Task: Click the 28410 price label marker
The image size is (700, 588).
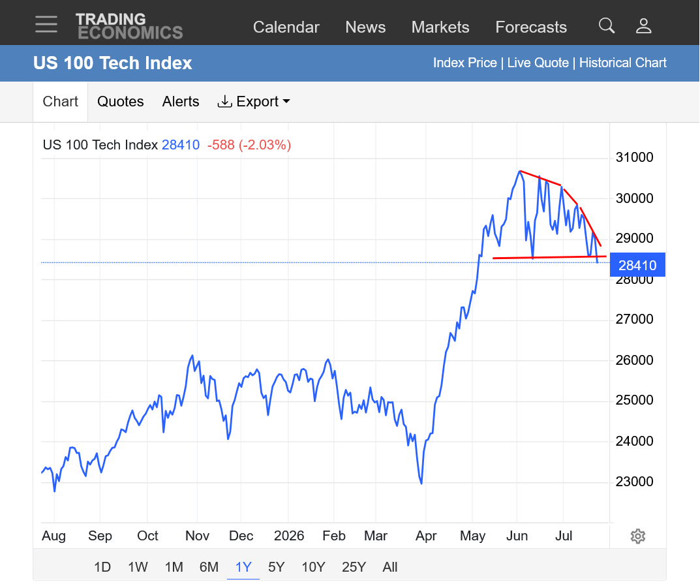Action: 637,265
